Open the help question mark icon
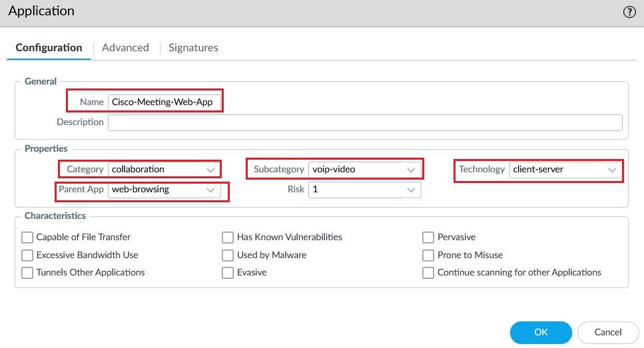 [629, 12]
